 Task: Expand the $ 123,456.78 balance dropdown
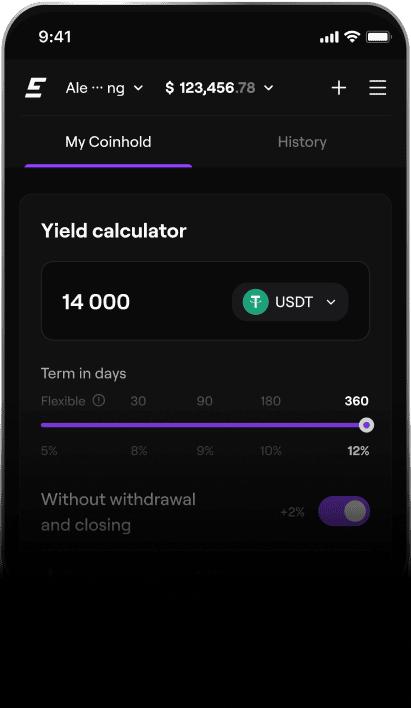(220, 88)
